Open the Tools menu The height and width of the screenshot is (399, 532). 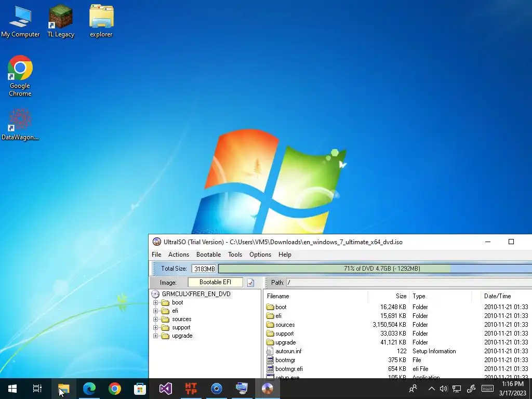[x=235, y=255]
